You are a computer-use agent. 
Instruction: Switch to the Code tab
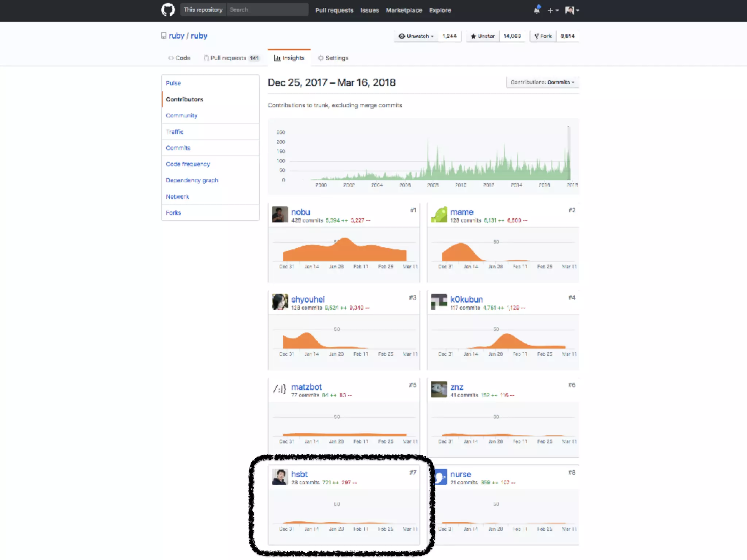(179, 58)
